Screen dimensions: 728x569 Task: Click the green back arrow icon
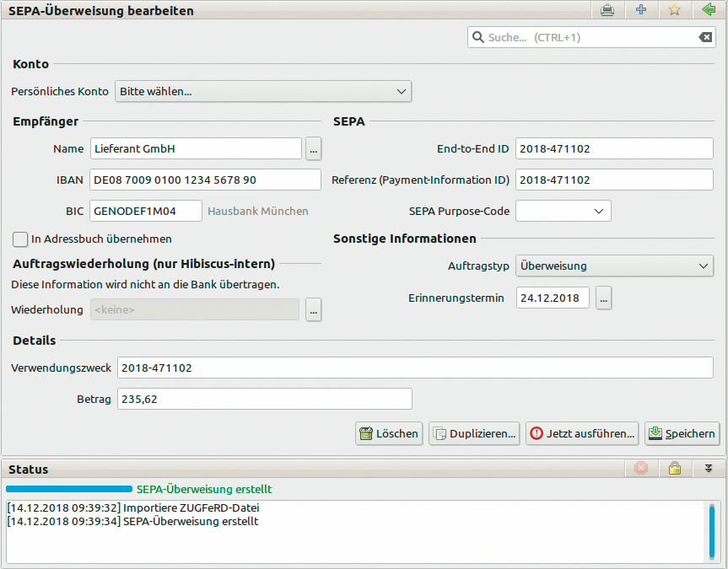(x=708, y=11)
